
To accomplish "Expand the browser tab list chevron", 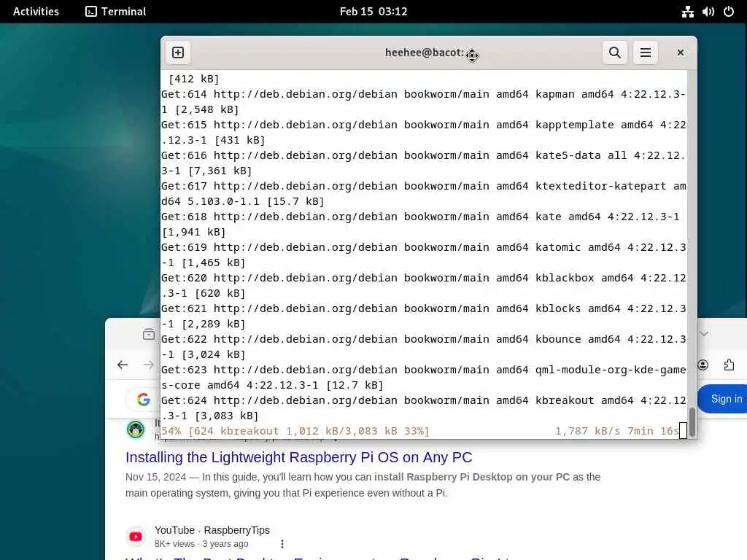I will click(704, 334).
